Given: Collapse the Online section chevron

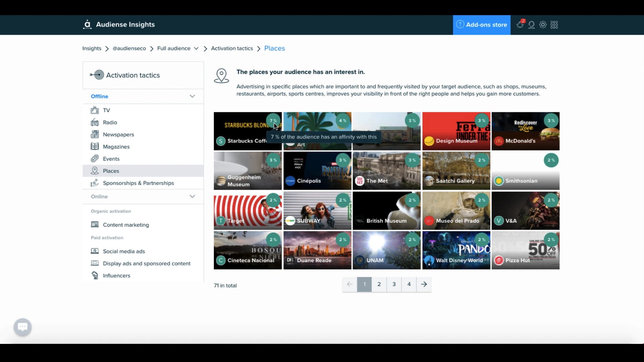Looking at the screenshot, I should click(192, 196).
